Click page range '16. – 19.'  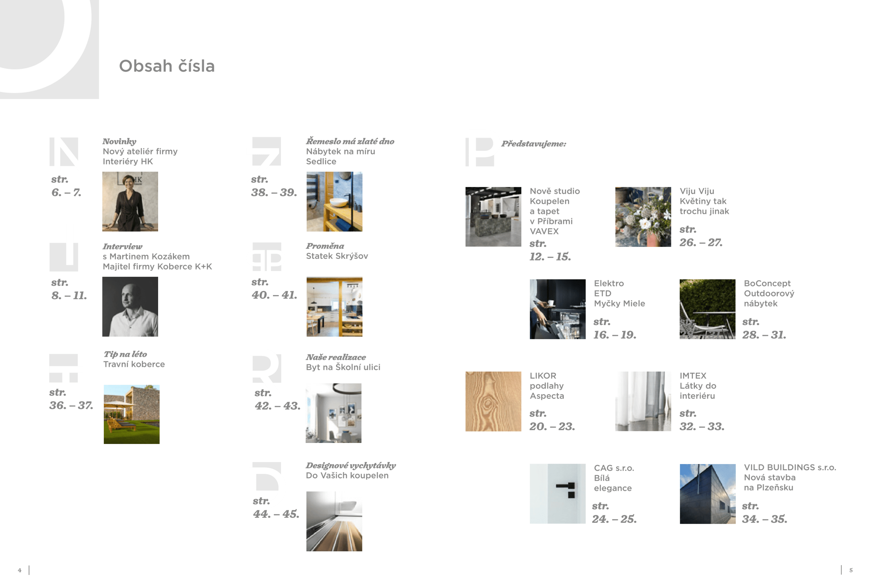615,335
